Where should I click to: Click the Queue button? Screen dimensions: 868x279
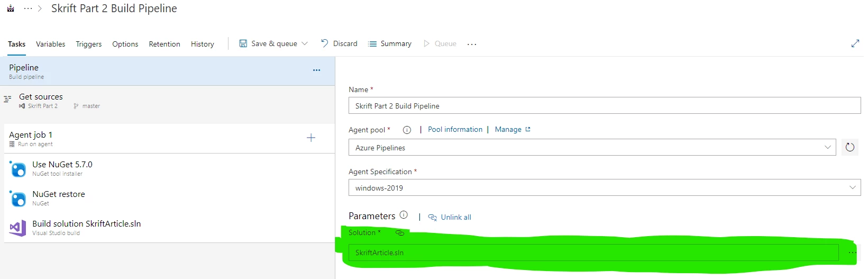click(x=440, y=43)
